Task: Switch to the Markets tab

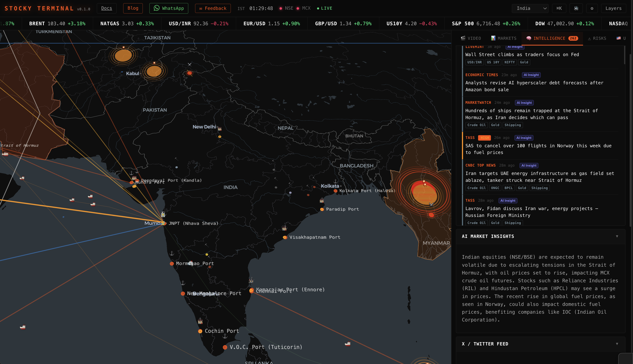Action: [504, 38]
